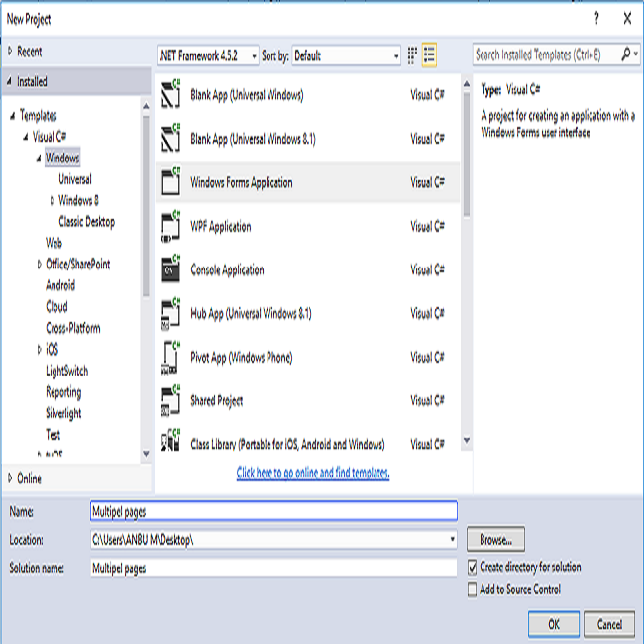Select the Windows Forms Application icon

click(x=169, y=183)
